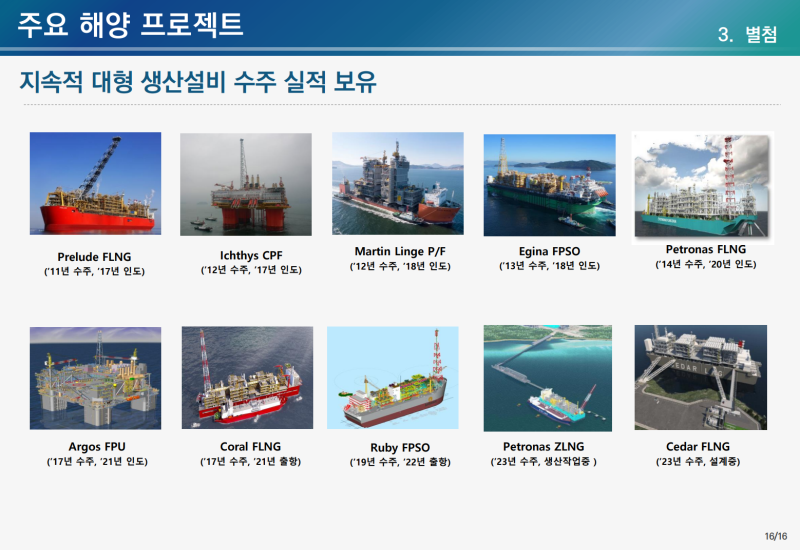Click the '23년 수주, 생산작업중' date text
Image resolution: width=800 pixels, height=550 pixels.
[x=544, y=462]
